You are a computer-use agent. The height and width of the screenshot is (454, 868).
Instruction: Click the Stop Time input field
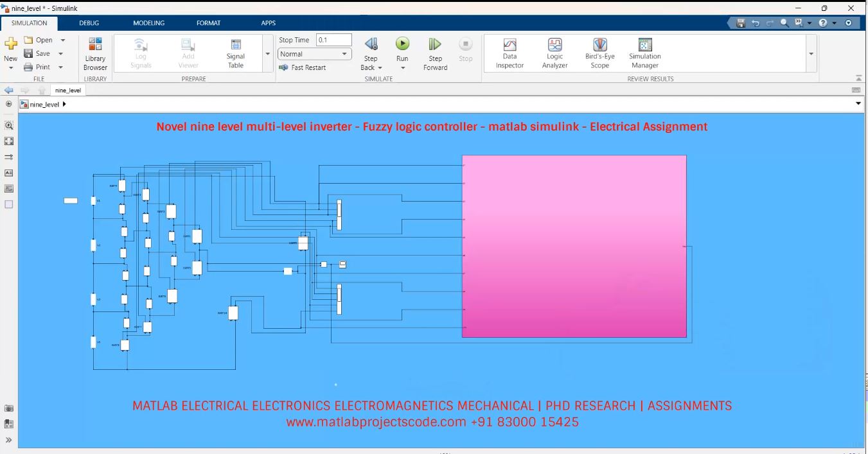tap(334, 39)
